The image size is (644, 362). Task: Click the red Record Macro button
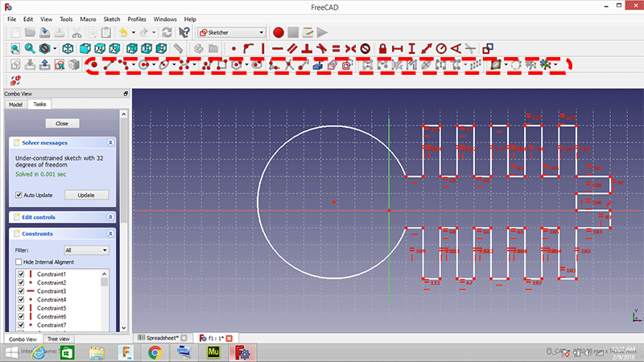click(279, 32)
